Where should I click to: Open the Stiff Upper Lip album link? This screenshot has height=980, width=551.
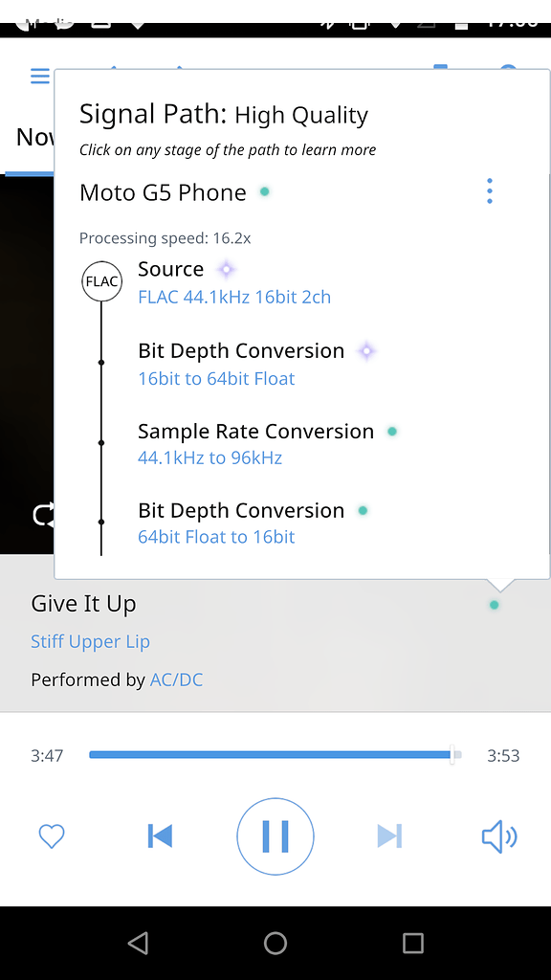[90, 641]
